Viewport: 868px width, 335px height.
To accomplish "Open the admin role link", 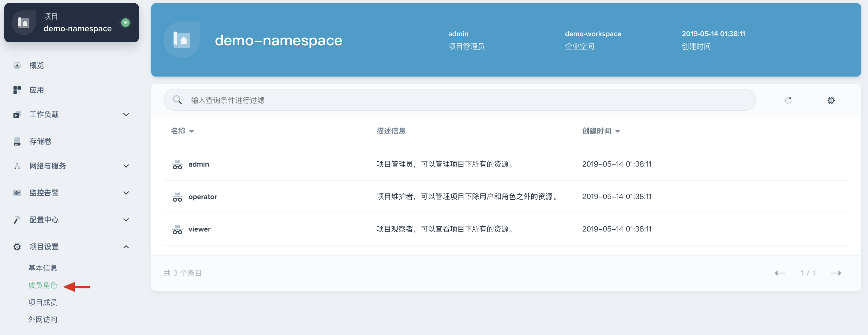I will click(x=199, y=164).
